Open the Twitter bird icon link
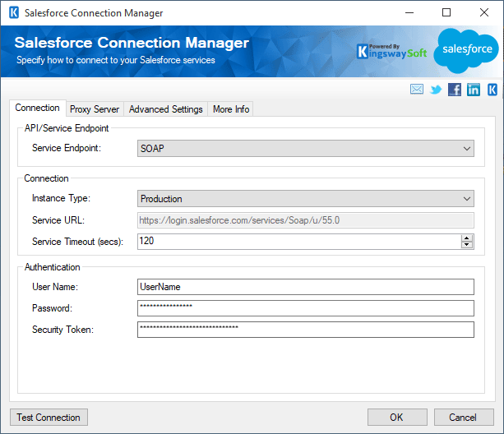504x434 pixels. tap(436, 90)
